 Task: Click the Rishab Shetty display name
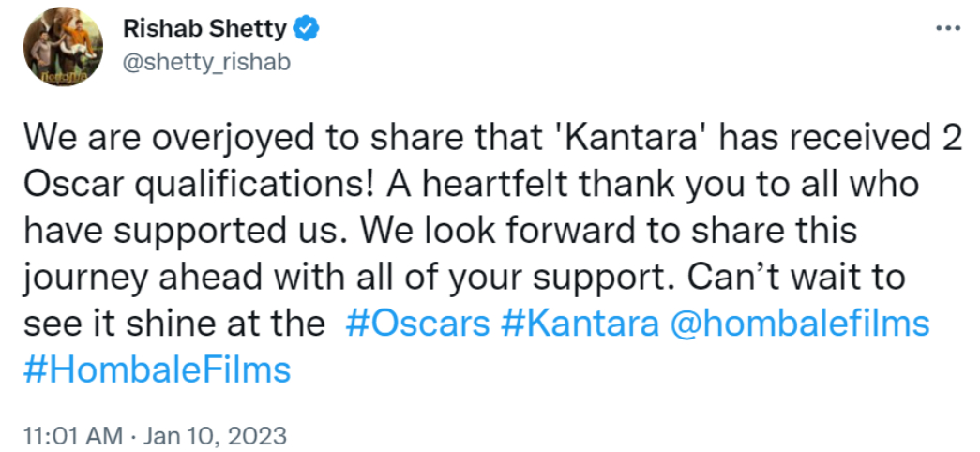click(204, 29)
